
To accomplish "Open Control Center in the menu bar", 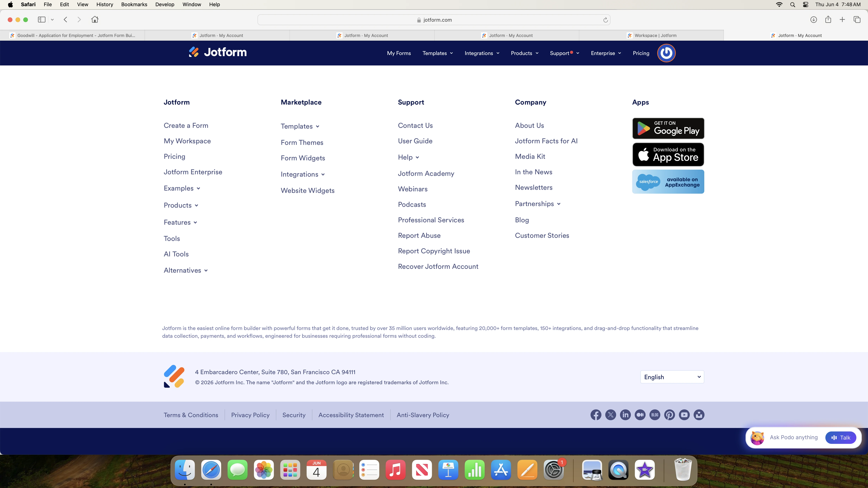I will (805, 4).
